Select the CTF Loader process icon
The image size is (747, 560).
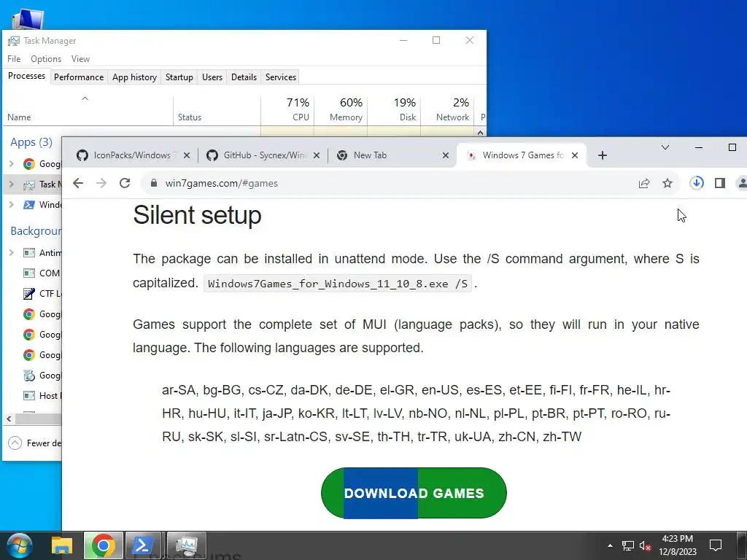pyautogui.click(x=29, y=293)
